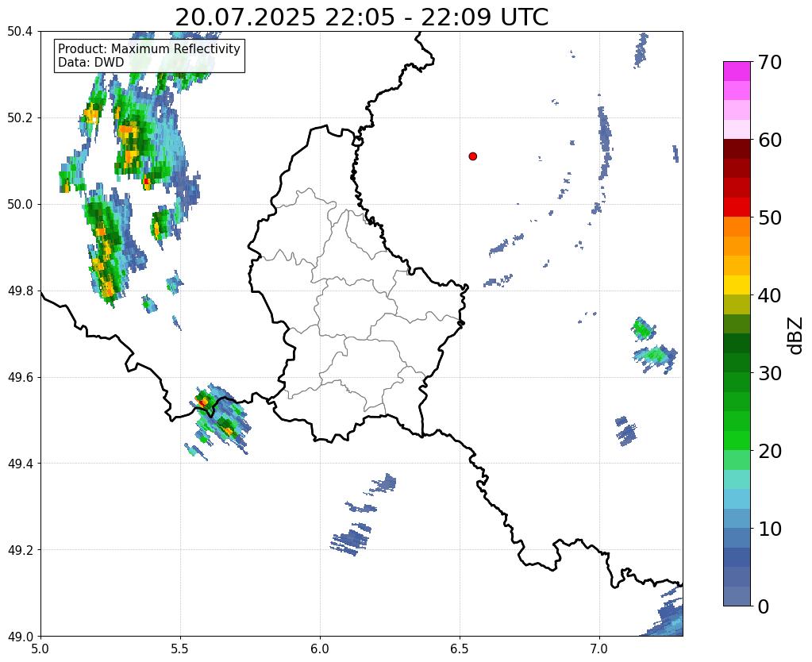This screenshot has width=812, height=662.
Task: Click the 30 tick on colorbar
Action: click(769, 373)
